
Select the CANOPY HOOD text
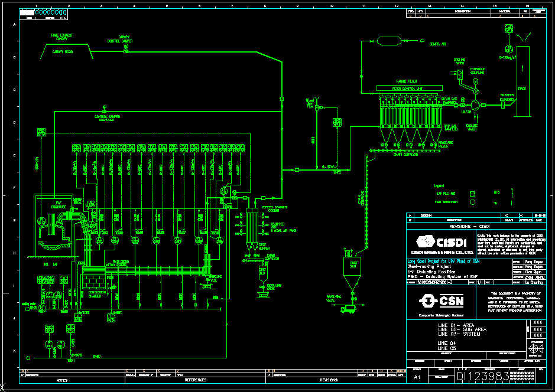pos(62,51)
